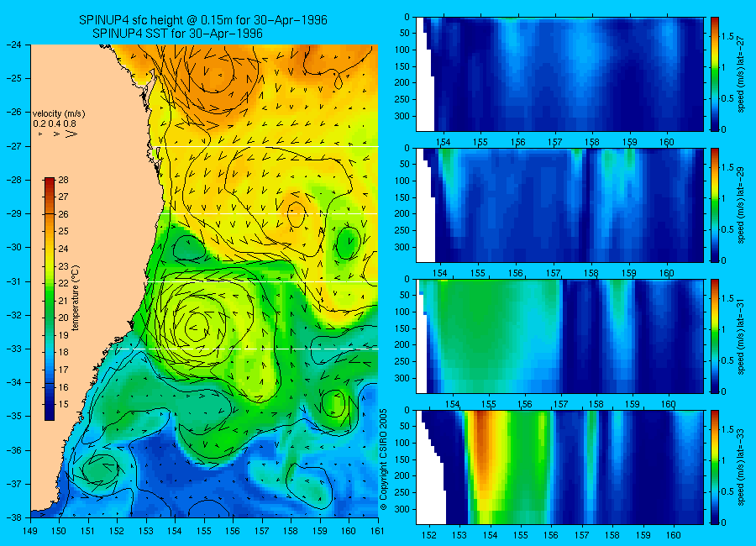Click the speed color bar beside lat=-31 plot
Screen dimensions: 756x546
coord(715,336)
